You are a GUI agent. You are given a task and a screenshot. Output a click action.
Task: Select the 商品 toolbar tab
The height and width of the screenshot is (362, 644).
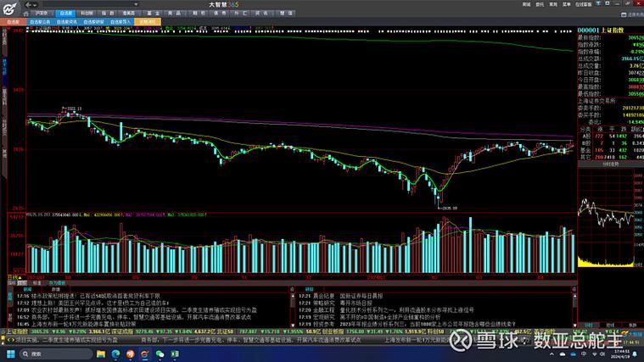click(175, 14)
